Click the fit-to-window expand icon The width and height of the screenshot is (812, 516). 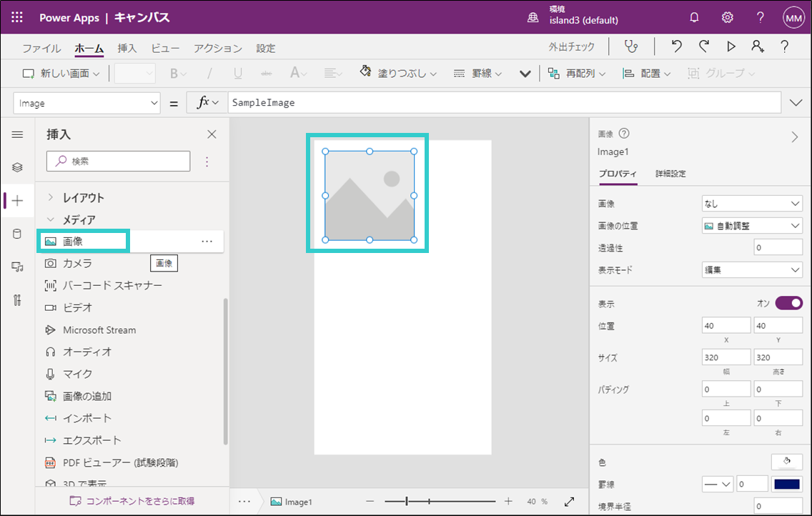pos(569,502)
